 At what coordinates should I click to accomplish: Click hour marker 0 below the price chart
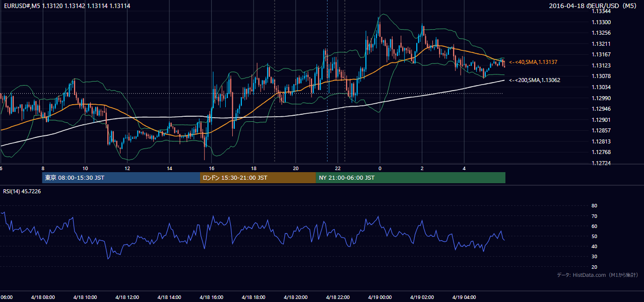[x=380, y=168]
